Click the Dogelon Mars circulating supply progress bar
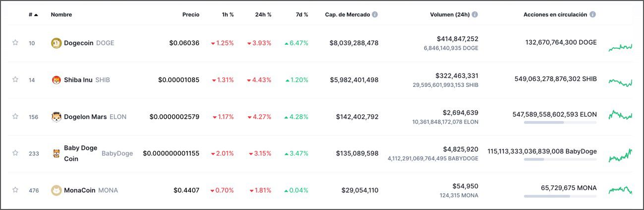644x210 pixels. 560,122
